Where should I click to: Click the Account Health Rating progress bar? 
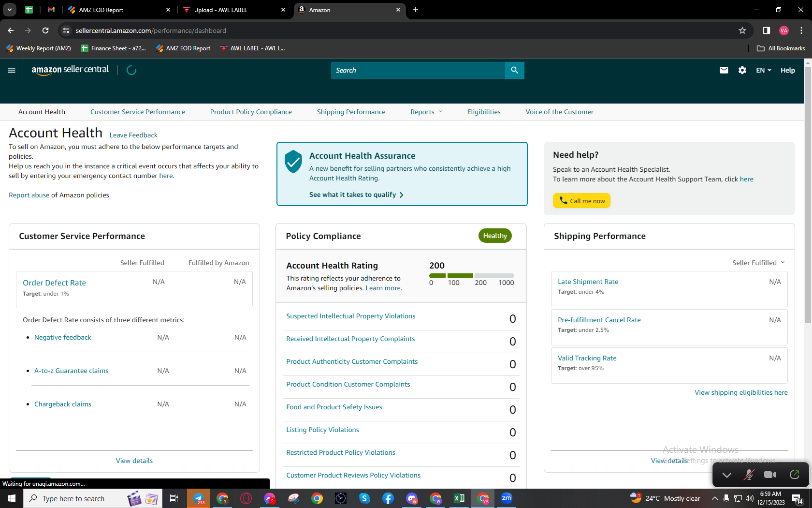tap(471, 276)
